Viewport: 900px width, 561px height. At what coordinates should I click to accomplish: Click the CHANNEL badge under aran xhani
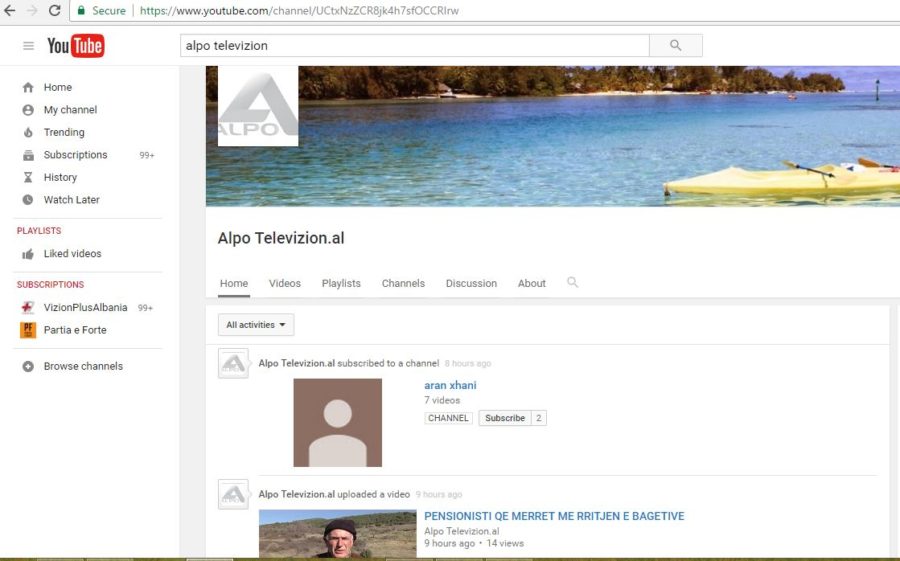tap(448, 418)
